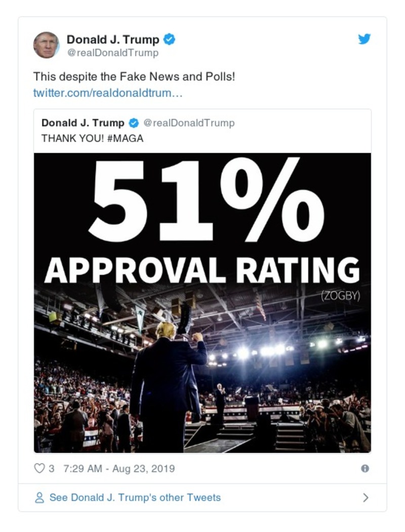This screenshot has height=532, width=405.
Task: Click the Donald J. Trump display name
Action: (x=114, y=36)
